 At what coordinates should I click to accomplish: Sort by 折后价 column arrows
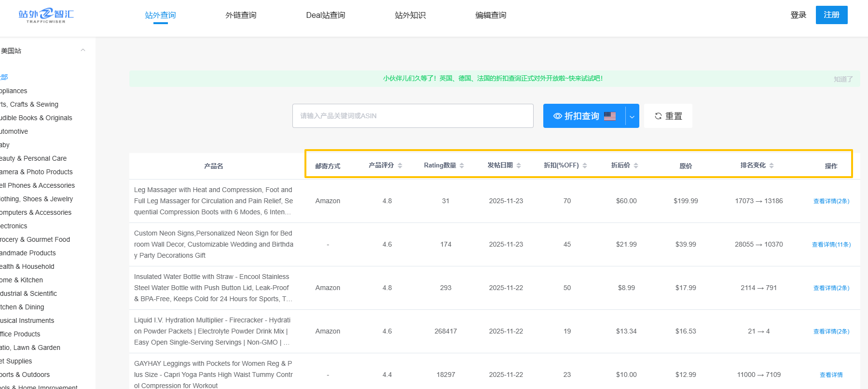[x=636, y=166]
